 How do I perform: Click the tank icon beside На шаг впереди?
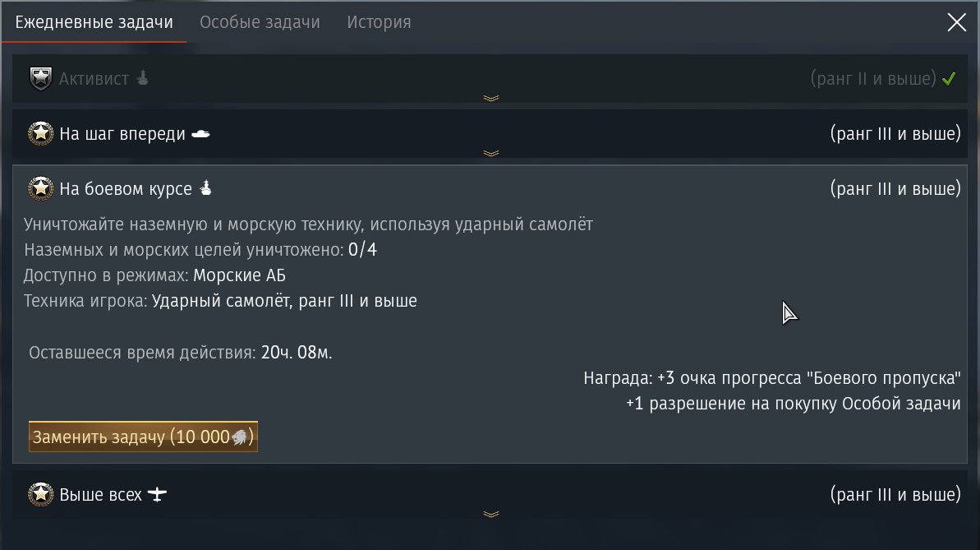pyautogui.click(x=200, y=134)
